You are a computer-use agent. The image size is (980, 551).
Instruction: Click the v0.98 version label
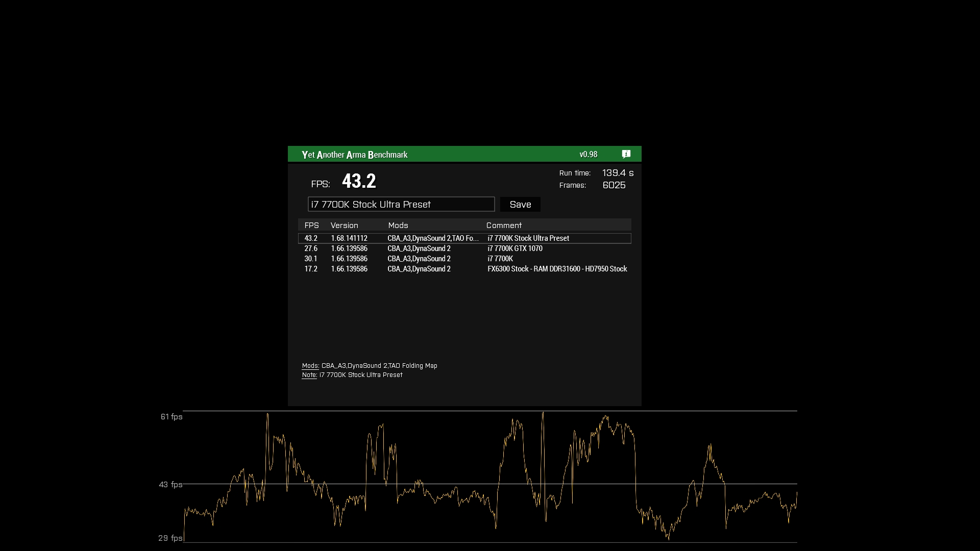pos(588,154)
